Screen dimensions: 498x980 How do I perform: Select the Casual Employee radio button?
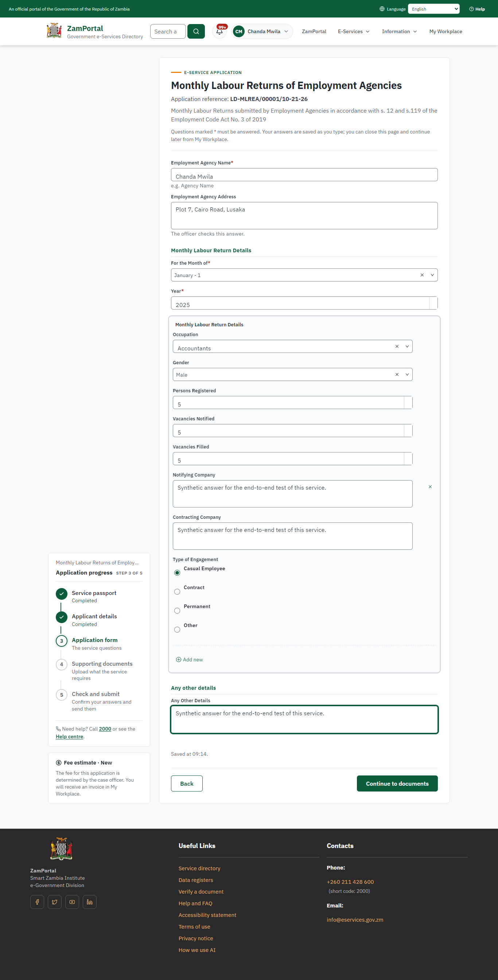(x=177, y=572)
